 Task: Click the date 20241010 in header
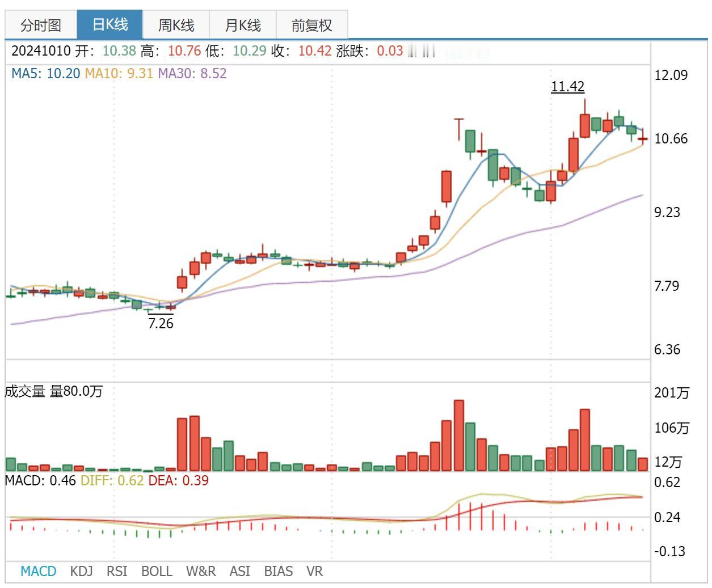(x=41, y=50)
